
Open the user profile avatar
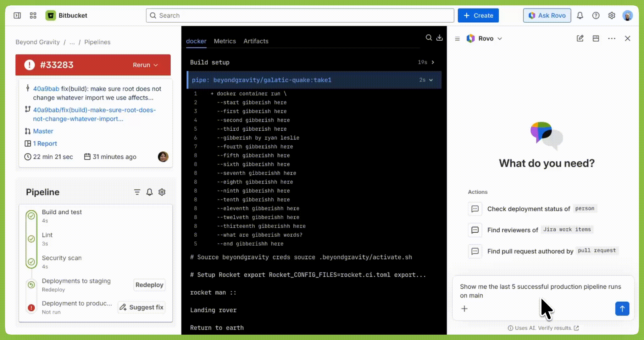coord(628,15)
